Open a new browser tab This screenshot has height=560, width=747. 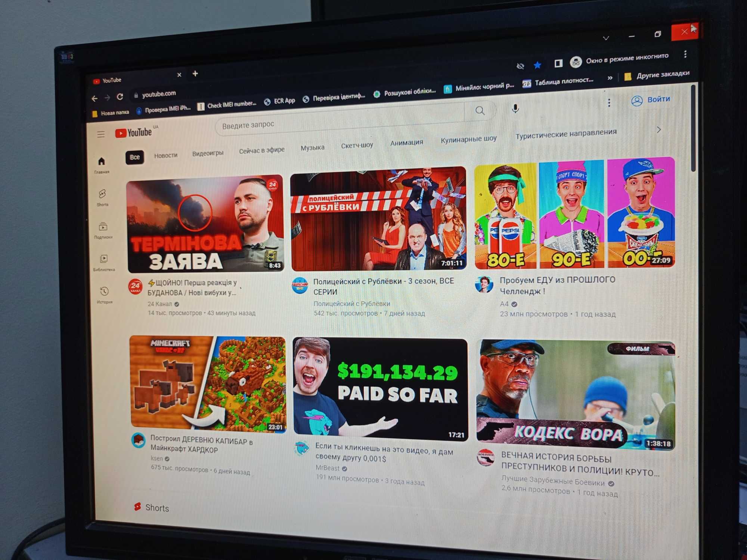pyautogui.click(x=195, y=74)
